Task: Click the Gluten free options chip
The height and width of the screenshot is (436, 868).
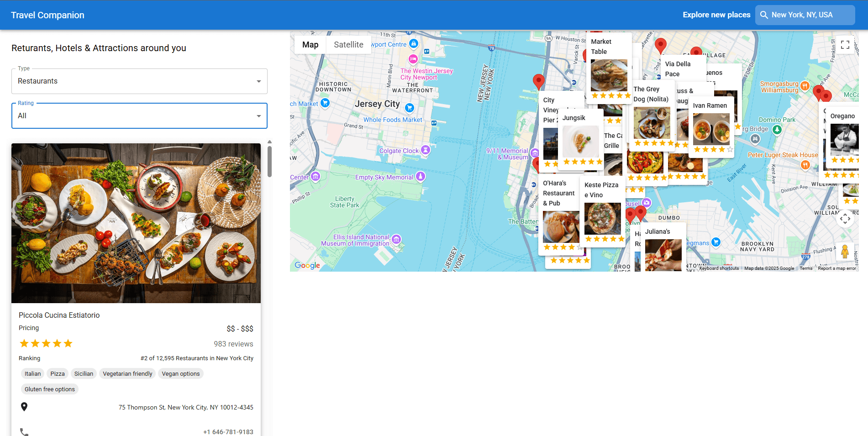Action: [x=50, y=389]
